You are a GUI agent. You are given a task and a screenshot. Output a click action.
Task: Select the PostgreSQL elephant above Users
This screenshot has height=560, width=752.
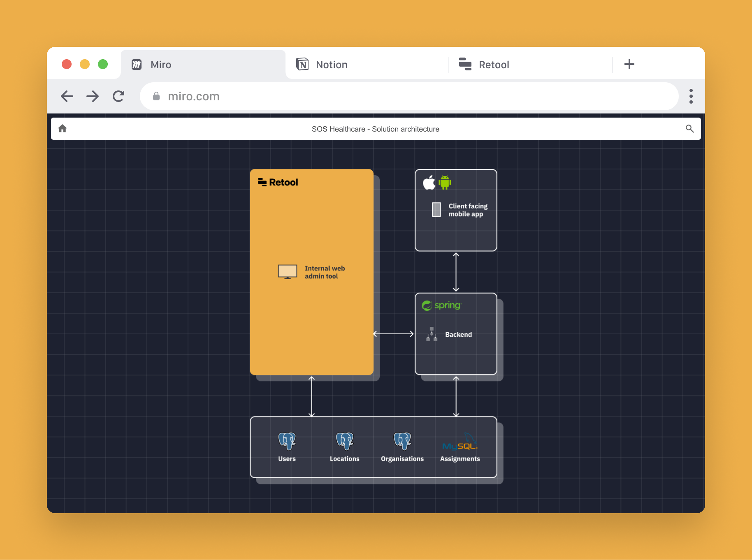pyautogui.click(x=287, y=441)
